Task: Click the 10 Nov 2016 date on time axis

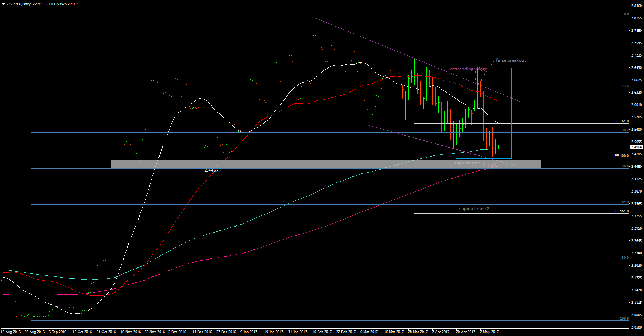Action: click(x=130, y=332)
